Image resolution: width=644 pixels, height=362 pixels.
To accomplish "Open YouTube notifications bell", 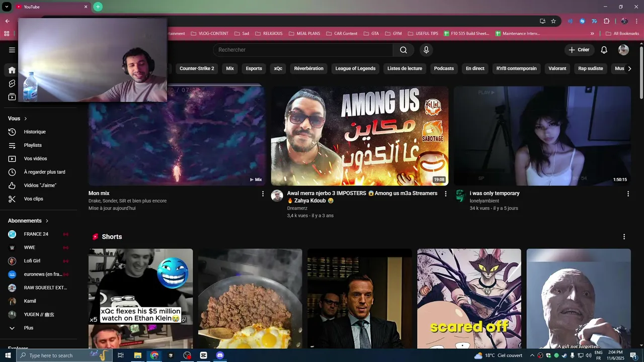I will pyautogui.click(x=604, y=50).
